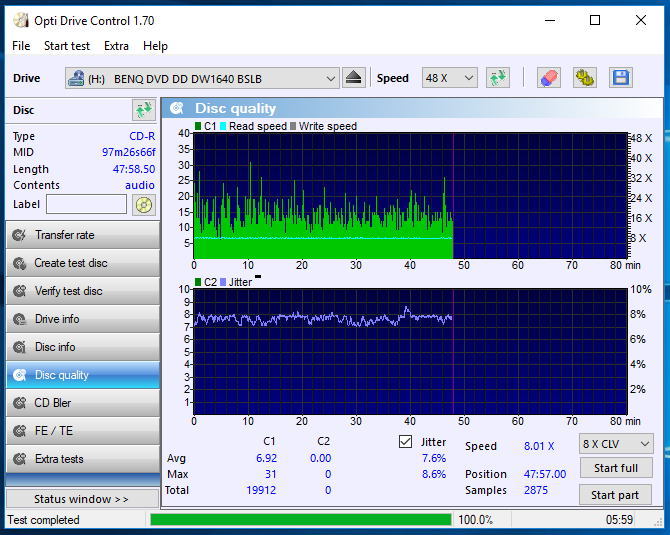Show the Drive info page
This screenshot has width=670, height=535.
[x=83, y=319]
